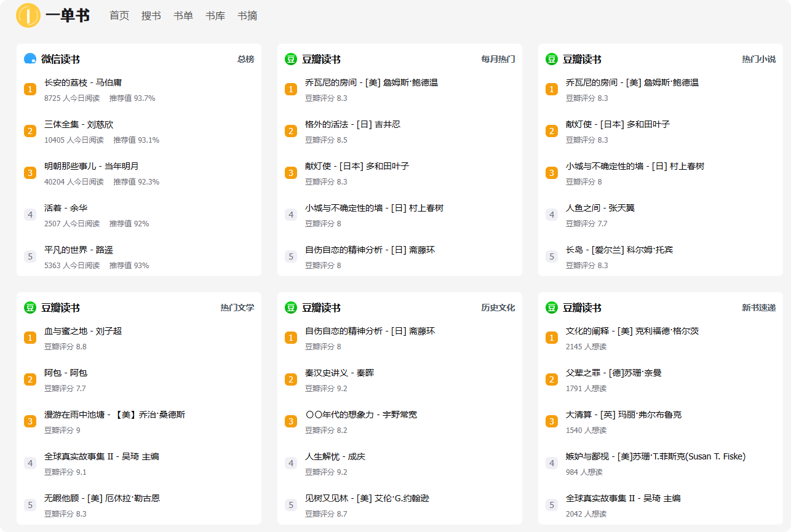Click rank 1 badge beside 文化的阐释
Image resolution: width=791 pixels, height=532 pixels.
[552, 338]
